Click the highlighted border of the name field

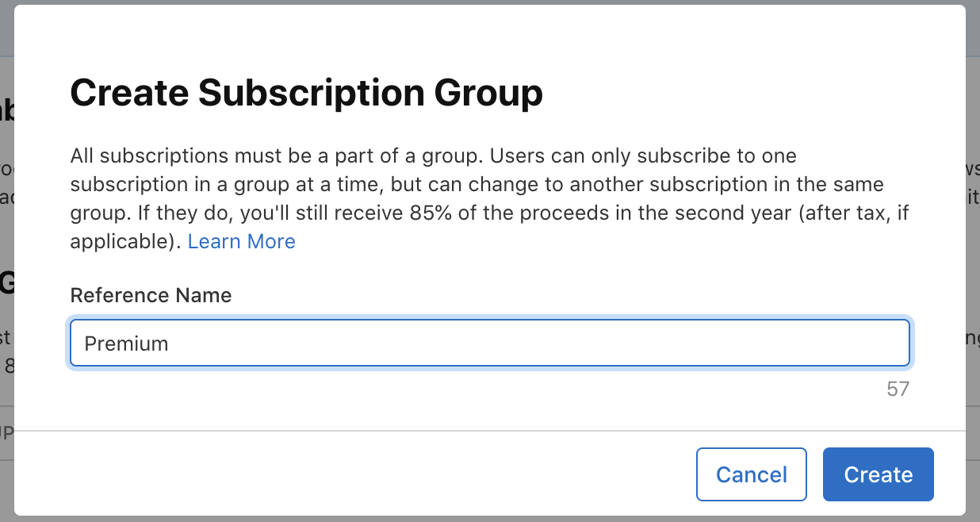pyautogui.click(x=490, y=324)
